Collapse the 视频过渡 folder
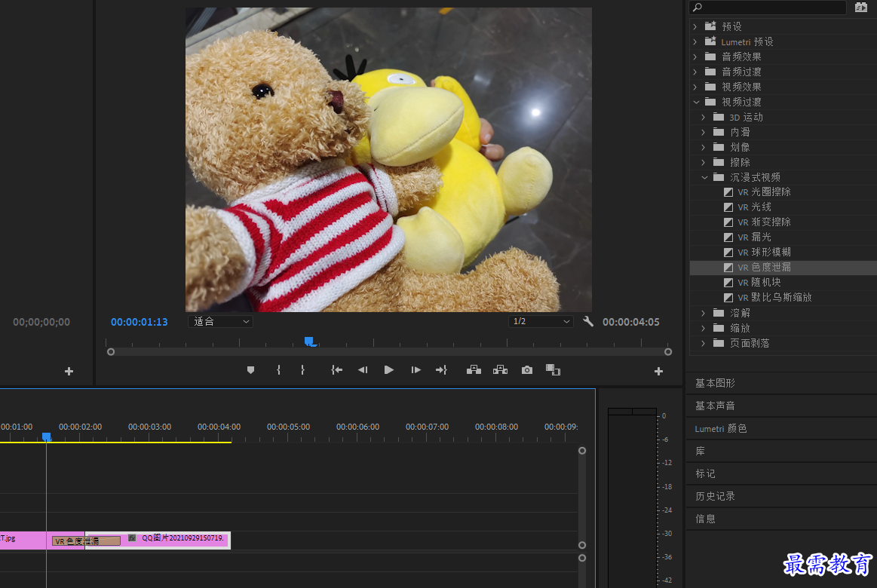This screenshot has width=877, height=588. click(x=696, y=102)
